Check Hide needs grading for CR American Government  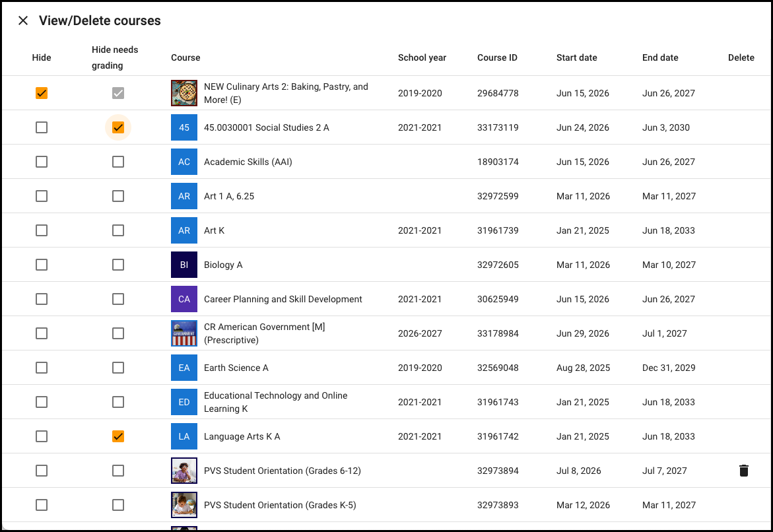[118, 333]
